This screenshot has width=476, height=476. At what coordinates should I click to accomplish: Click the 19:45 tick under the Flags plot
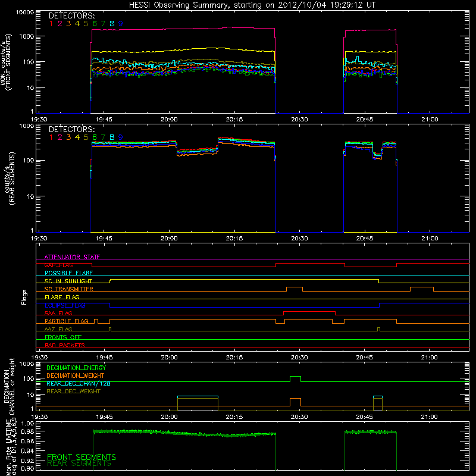(104, 358)
